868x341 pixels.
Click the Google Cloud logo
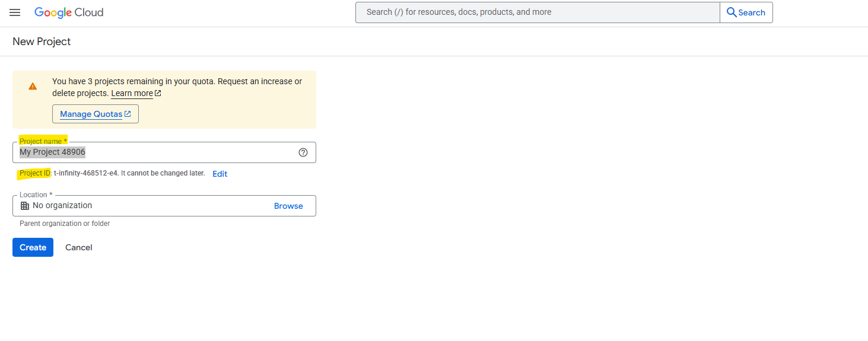(x=69, y=12)
